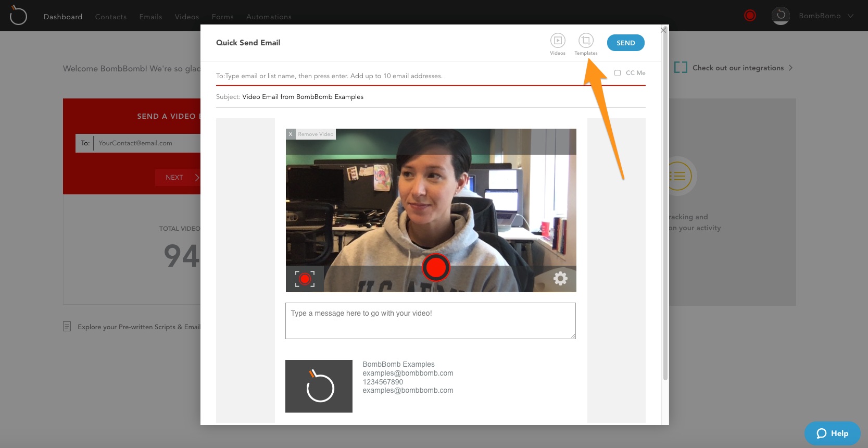Click Check out our integrations link
868x448 pixels.
738,68
